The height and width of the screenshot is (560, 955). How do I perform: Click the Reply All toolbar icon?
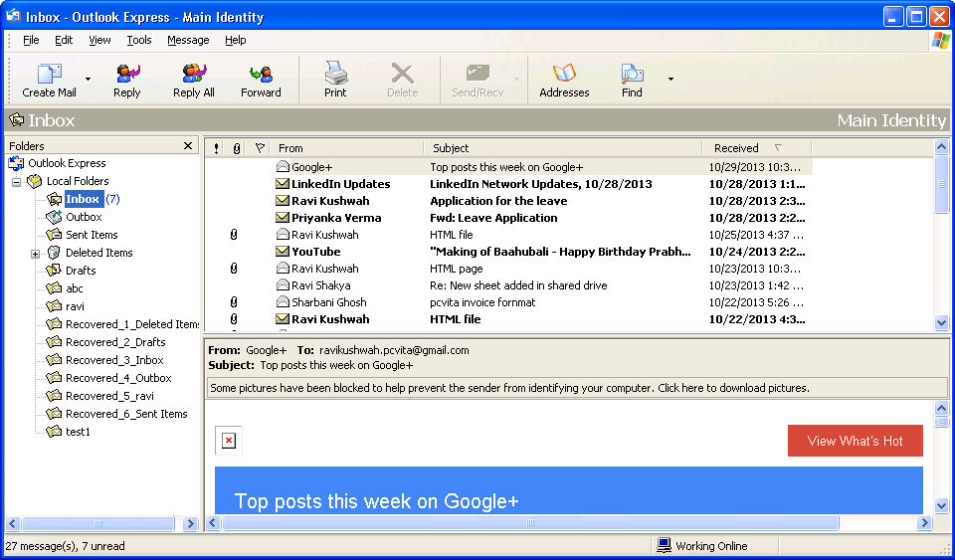point(194,74)
